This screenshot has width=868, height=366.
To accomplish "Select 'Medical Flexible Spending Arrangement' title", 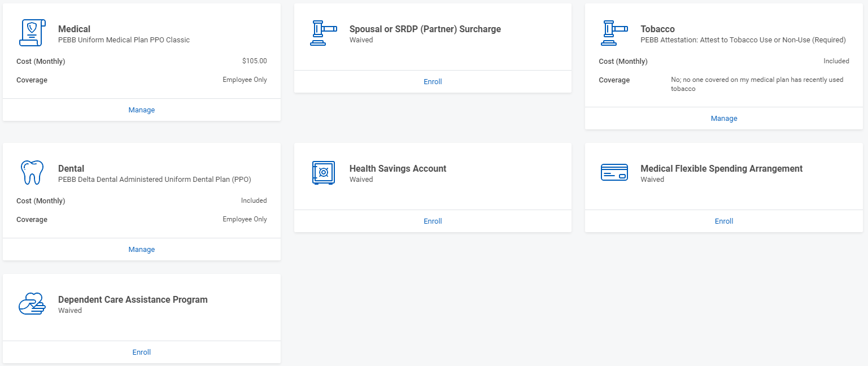I will tap(722, 168).
